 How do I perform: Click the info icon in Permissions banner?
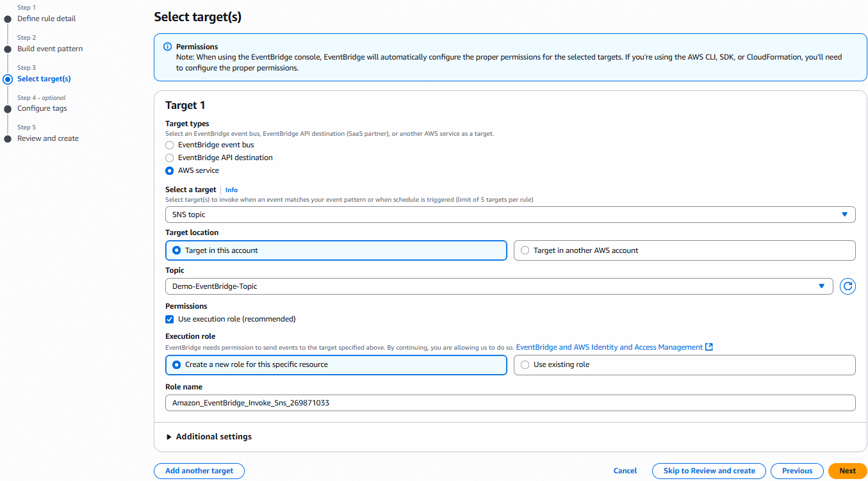pyautogui.click(x=168, y=47)
